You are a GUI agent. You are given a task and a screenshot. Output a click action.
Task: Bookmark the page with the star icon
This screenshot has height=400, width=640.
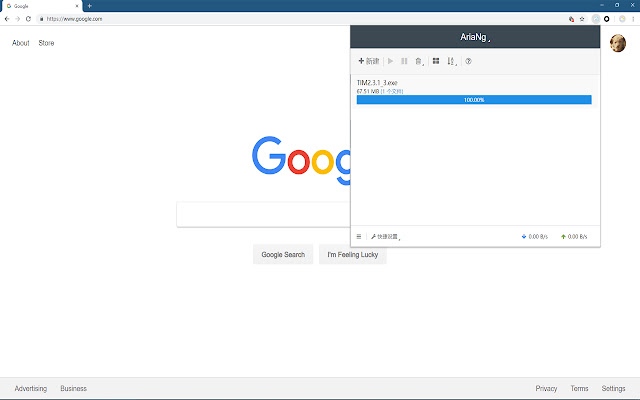click(582, 19)
